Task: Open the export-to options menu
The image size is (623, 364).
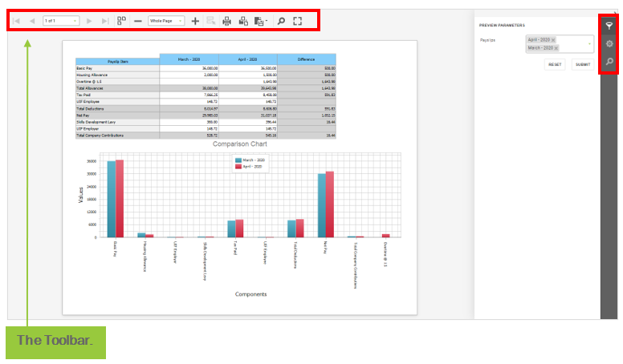Action: click(x=261, y=21)
